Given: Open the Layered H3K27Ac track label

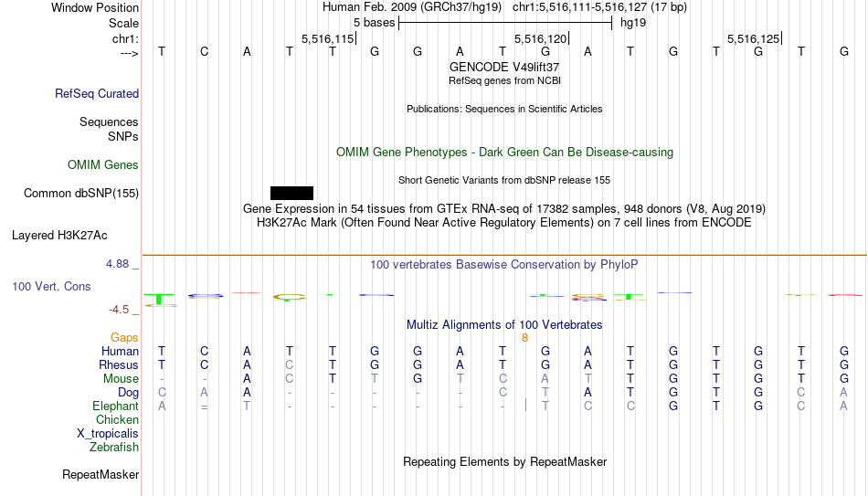Looking at the screenshot, I should 59,236.
